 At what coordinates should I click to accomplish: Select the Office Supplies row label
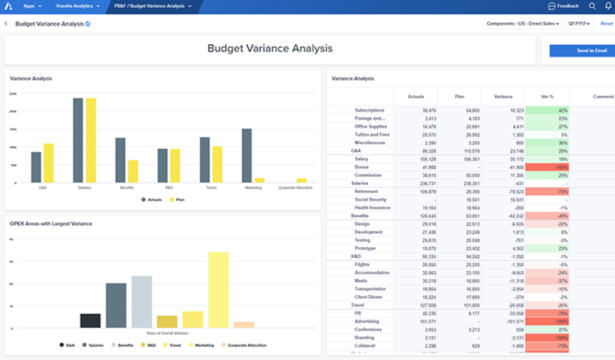(371, 126)
